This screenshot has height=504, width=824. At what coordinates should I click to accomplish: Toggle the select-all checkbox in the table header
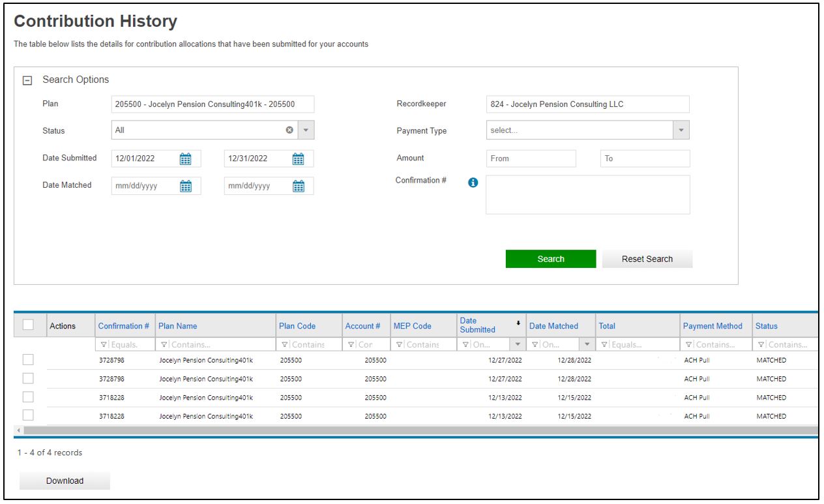tap(29, 325)
